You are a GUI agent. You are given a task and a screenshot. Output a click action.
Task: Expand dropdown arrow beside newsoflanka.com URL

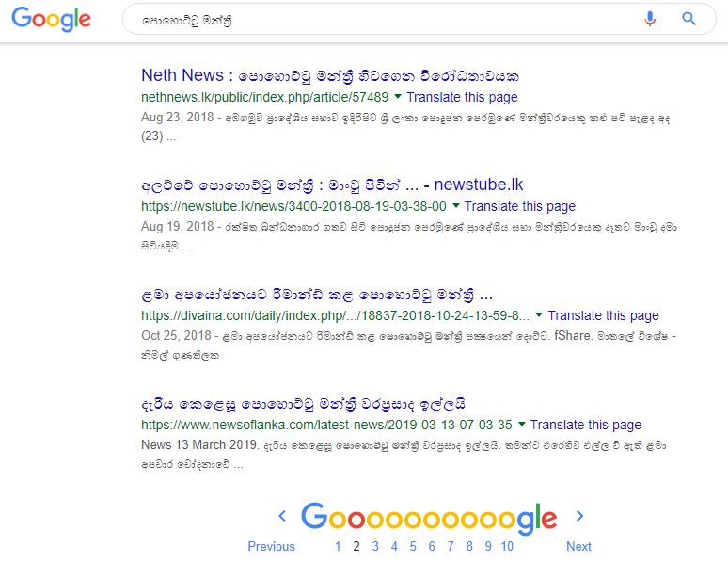tap(522, 424)
